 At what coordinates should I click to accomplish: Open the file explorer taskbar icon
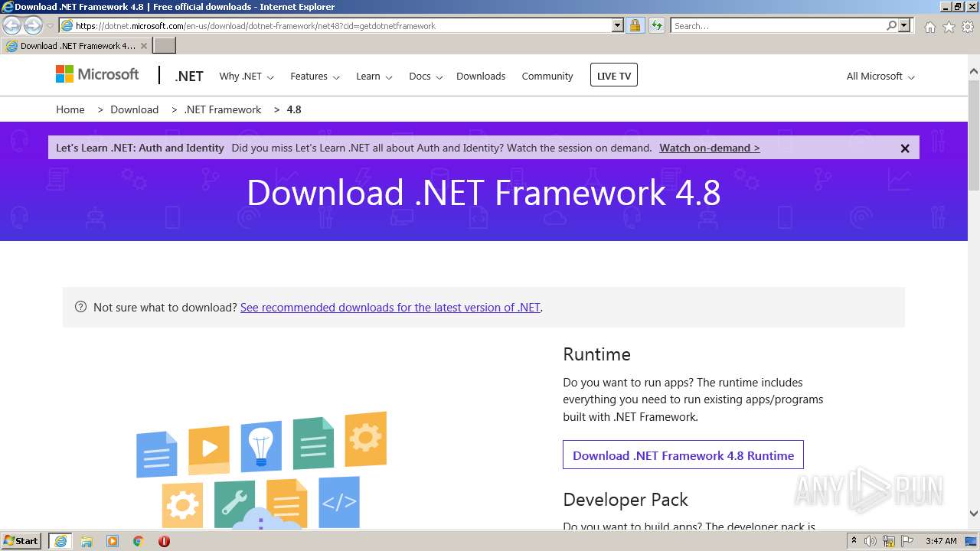coord(87,541)
